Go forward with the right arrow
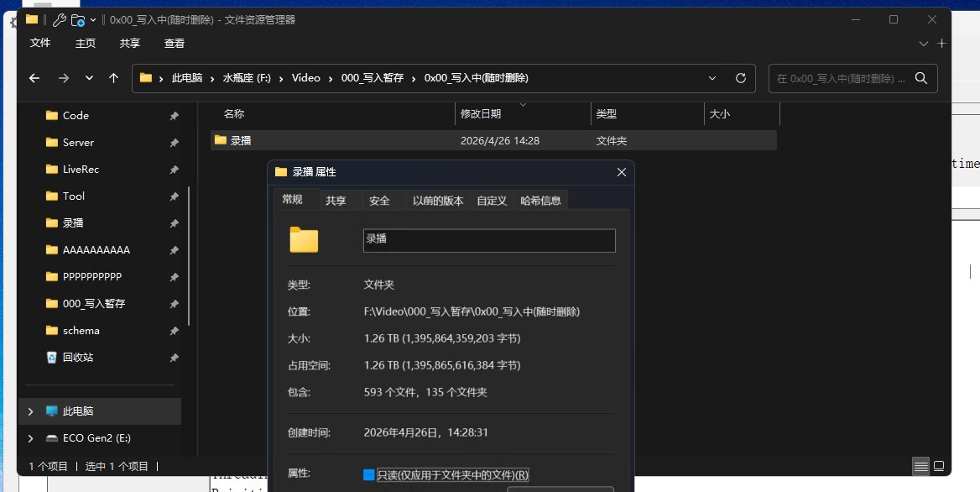The width and height of the screenshot is (980, 492). coord(64,78)
